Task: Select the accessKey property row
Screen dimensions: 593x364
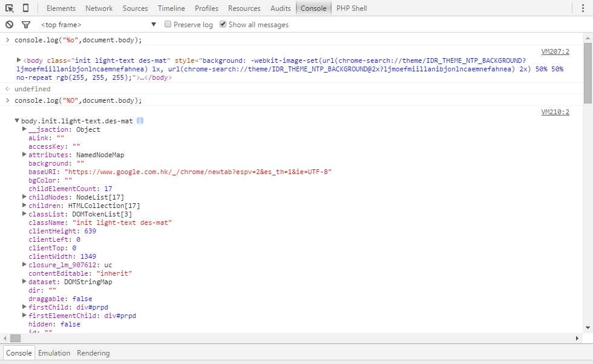Action: click(x=54, y=146)
